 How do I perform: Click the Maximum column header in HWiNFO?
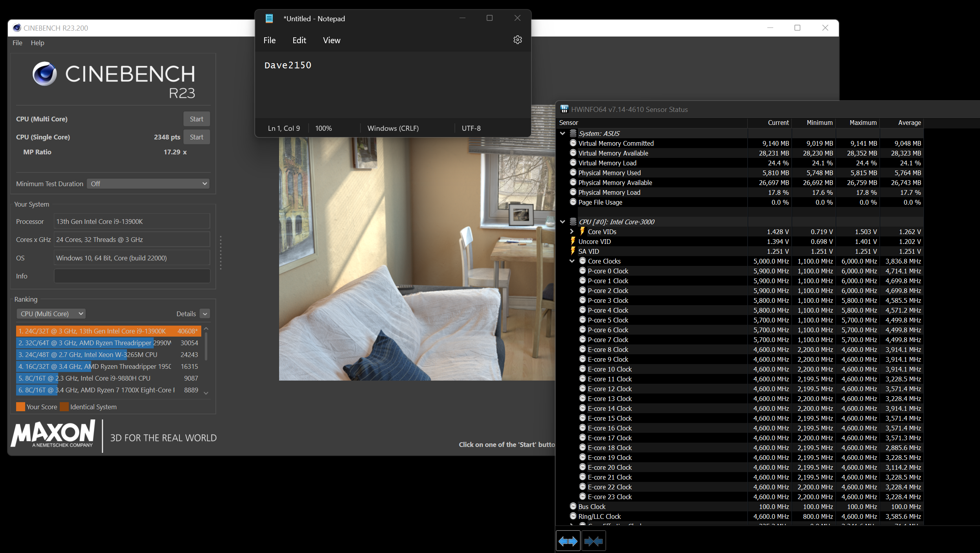click(x=857, y=123)
